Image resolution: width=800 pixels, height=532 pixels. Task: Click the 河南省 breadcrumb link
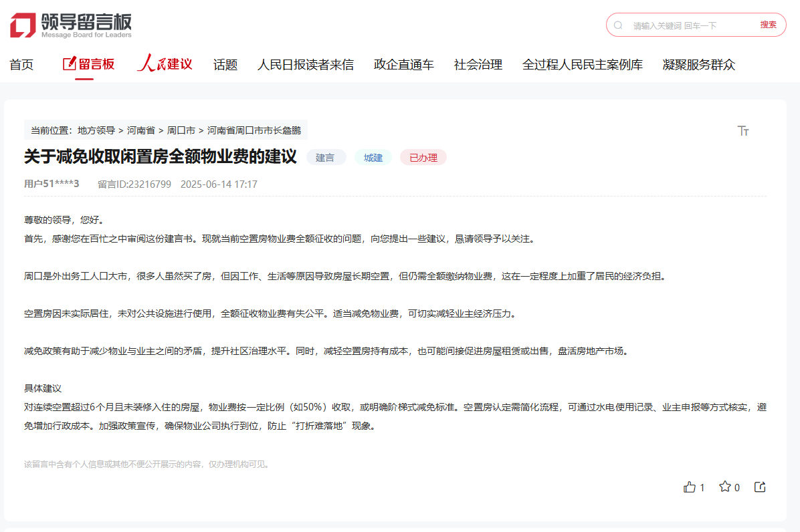coord(141,130)
